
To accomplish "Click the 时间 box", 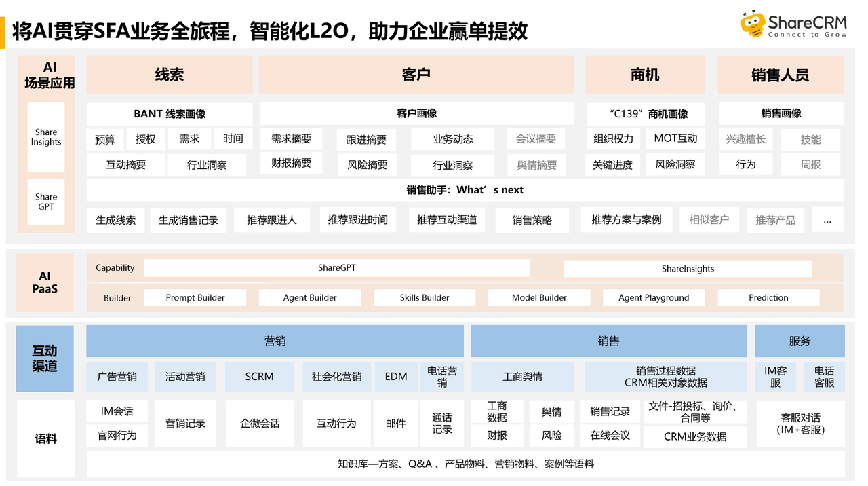I will click(233, 138).
